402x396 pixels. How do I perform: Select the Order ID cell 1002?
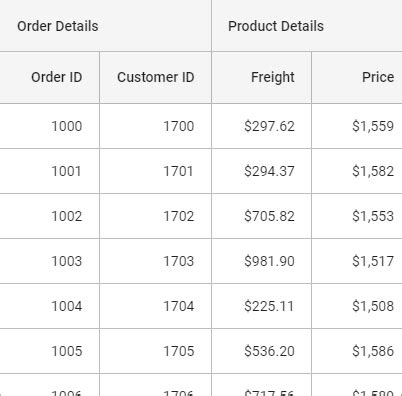pyautogui.click(x=49, y=216)
